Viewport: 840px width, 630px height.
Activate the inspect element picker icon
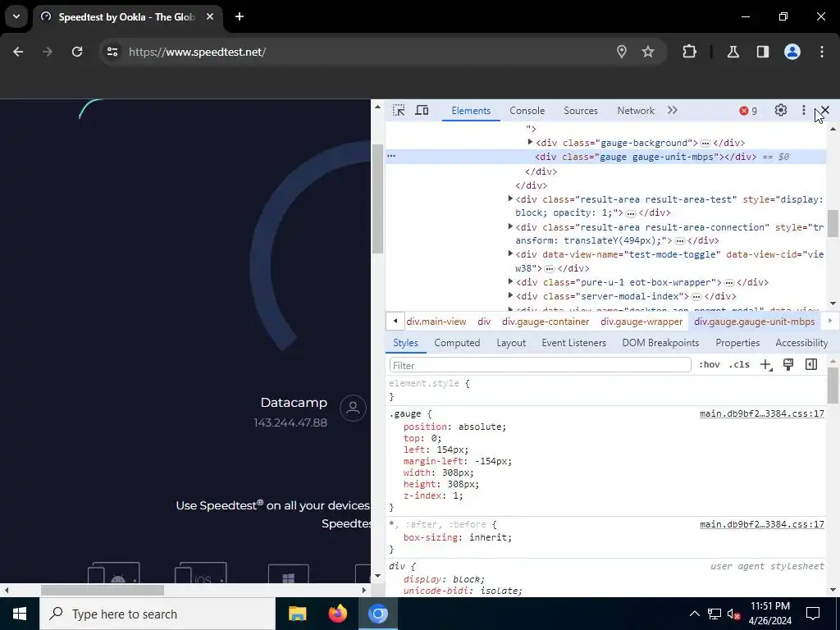[399, 111]
